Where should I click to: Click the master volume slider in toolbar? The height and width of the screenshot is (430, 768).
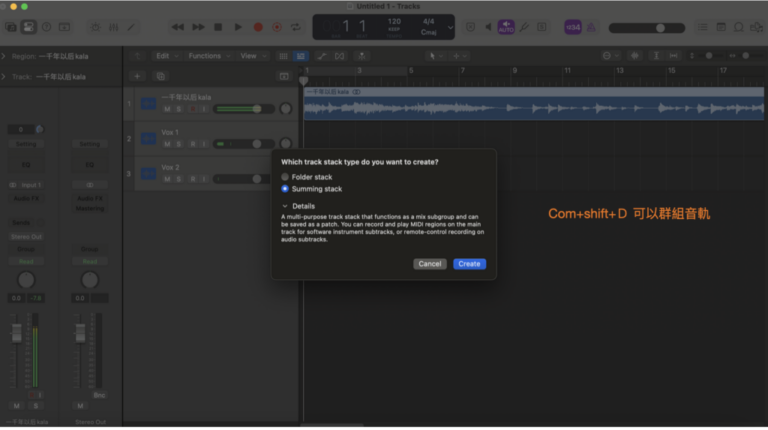660,27
